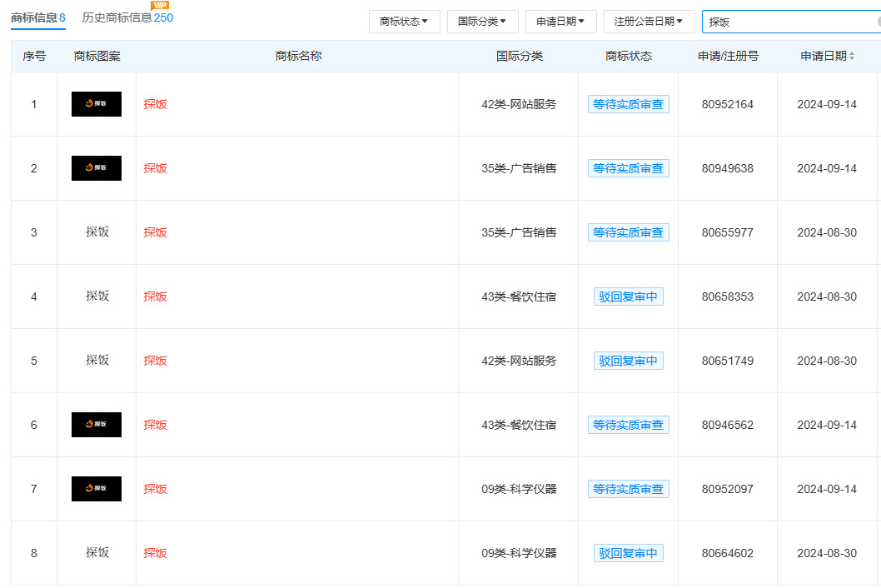Click 驳回复审中 status tag for 80664602

pyautogui.click(x=628, y=552)
